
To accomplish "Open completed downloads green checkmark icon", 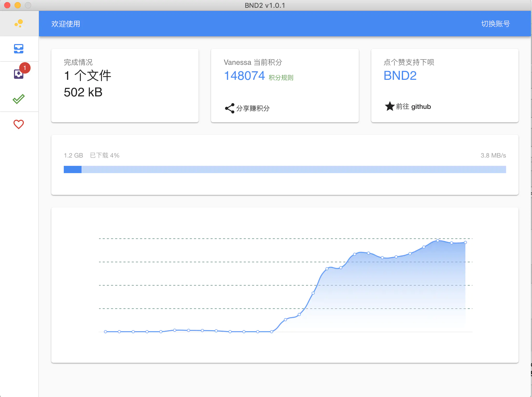I will point(19,99).
